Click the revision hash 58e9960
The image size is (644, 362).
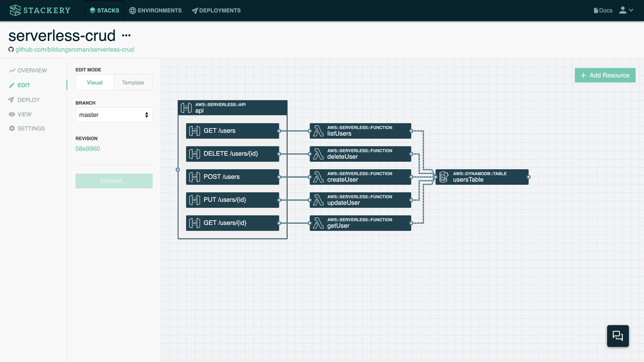(88, 148)
